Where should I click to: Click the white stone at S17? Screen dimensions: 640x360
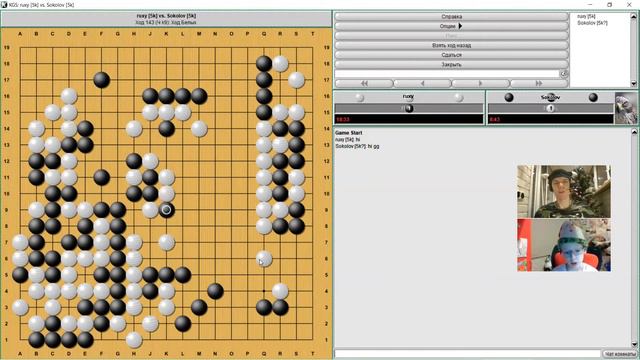[297, 80]
